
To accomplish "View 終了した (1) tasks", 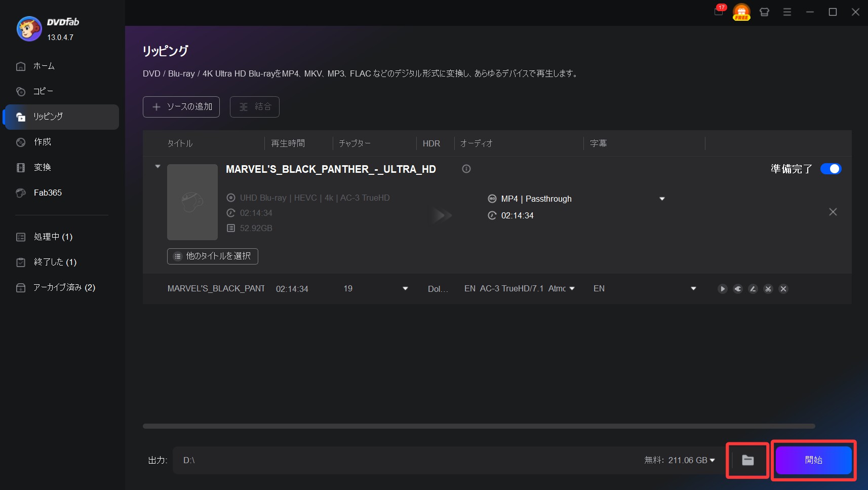I will [62, 262].
